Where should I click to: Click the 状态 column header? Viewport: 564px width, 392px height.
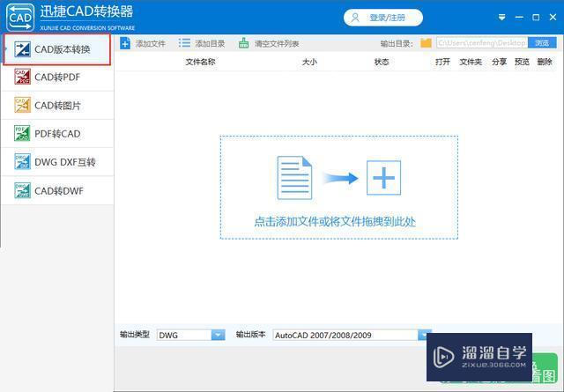(382, 62)
